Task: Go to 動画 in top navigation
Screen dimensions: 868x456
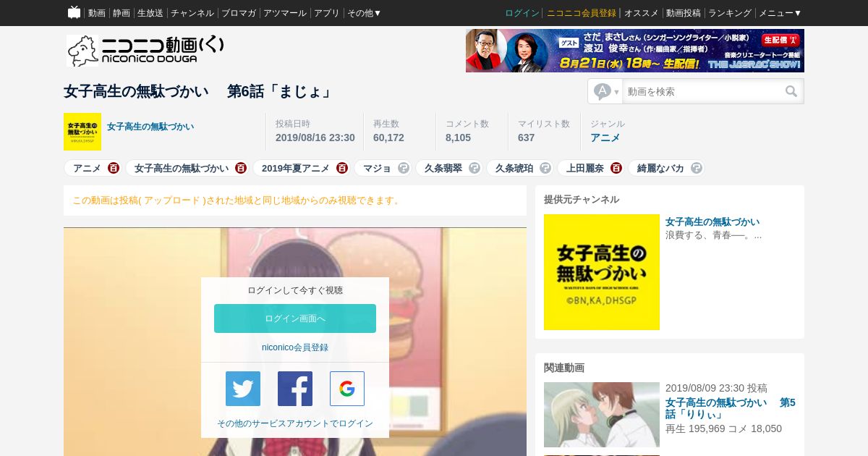Action: click(96, 13)
